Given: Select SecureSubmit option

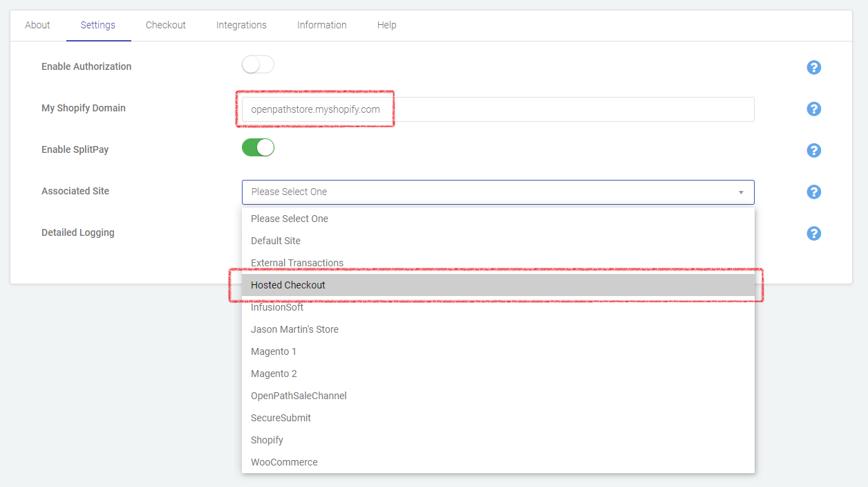Looking at the screenshot, I should pos(498,418).
